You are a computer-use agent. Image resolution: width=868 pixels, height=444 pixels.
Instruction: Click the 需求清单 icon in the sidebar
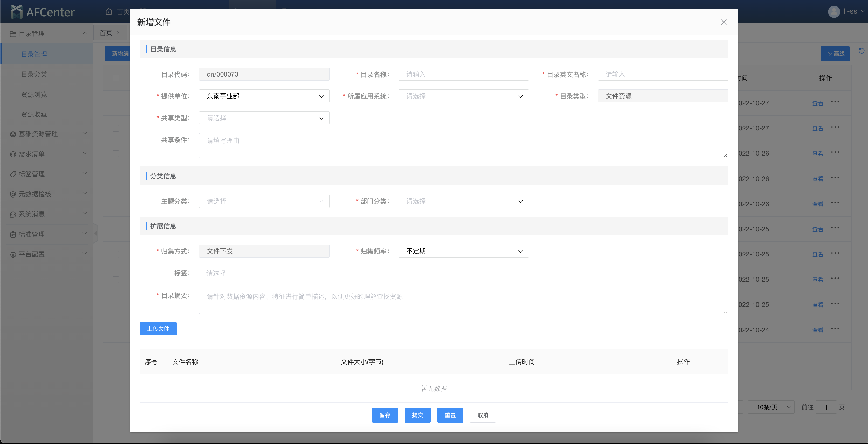13,154
